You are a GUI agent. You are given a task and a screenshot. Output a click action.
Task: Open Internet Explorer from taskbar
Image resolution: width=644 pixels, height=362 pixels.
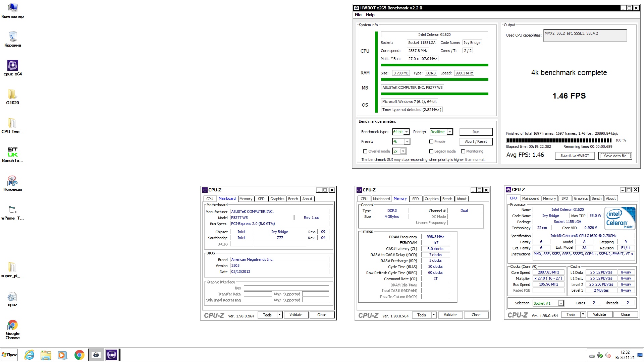coord(30,355)
